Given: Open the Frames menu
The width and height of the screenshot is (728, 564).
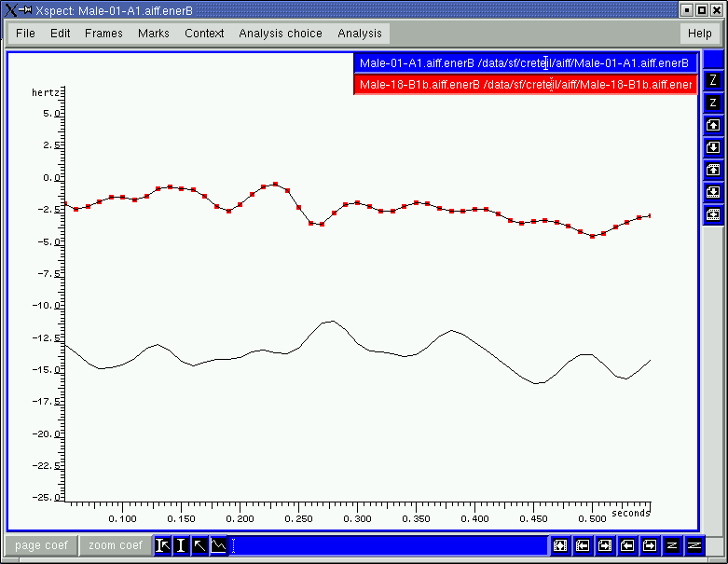Looking at the screenshot, I should pyautogui.click(x=103, y=34).
